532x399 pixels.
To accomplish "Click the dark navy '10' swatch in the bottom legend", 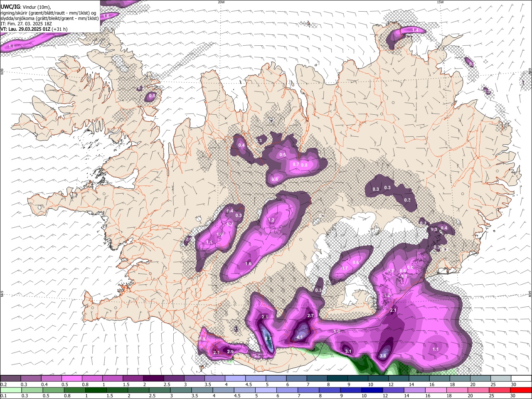I will (372, 390).
